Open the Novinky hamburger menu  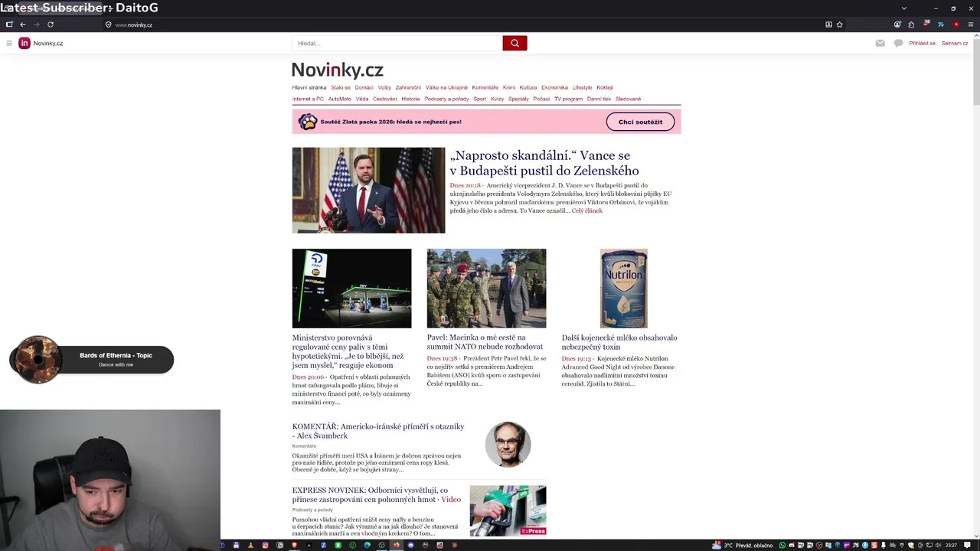(x=9, y=43)
